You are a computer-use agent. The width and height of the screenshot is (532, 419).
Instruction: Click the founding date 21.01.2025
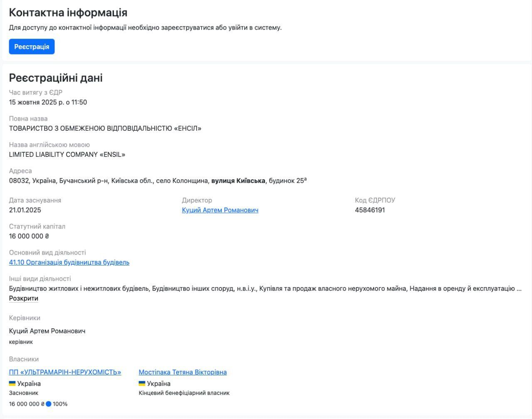coord(25,210)
